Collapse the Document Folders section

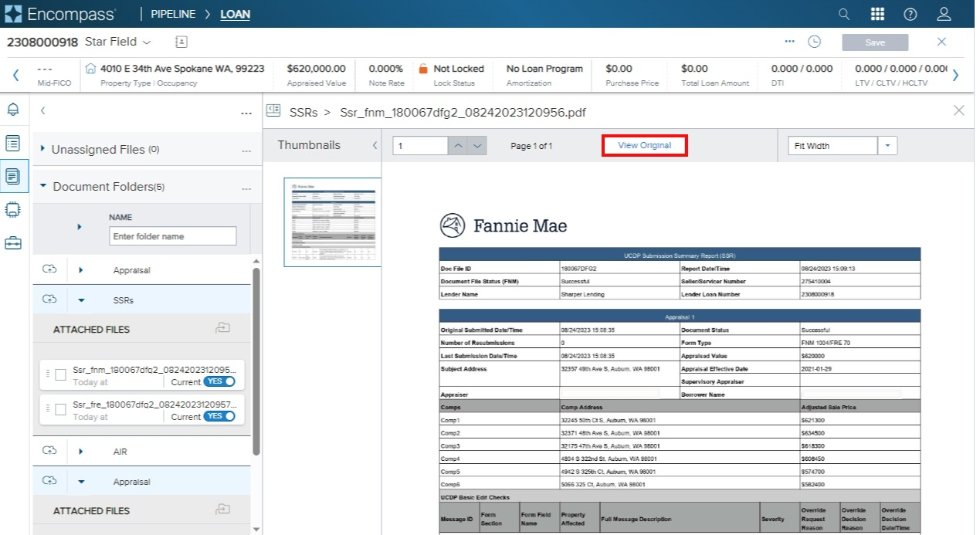43,186
